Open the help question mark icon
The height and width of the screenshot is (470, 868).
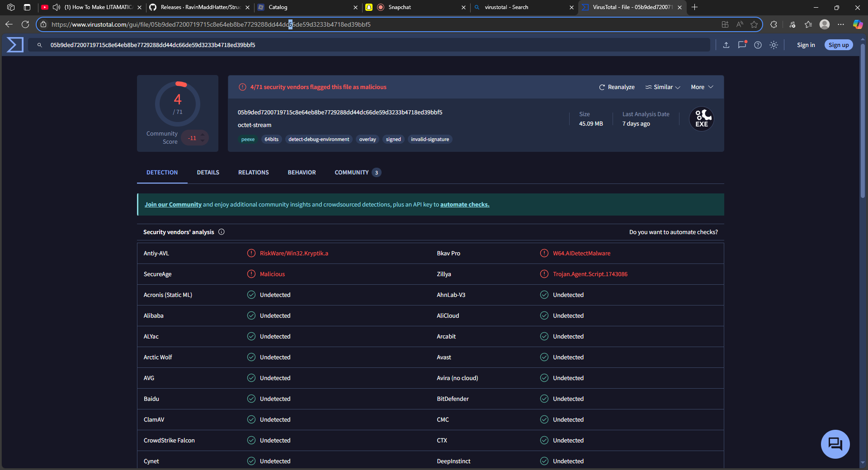(758, 45)
